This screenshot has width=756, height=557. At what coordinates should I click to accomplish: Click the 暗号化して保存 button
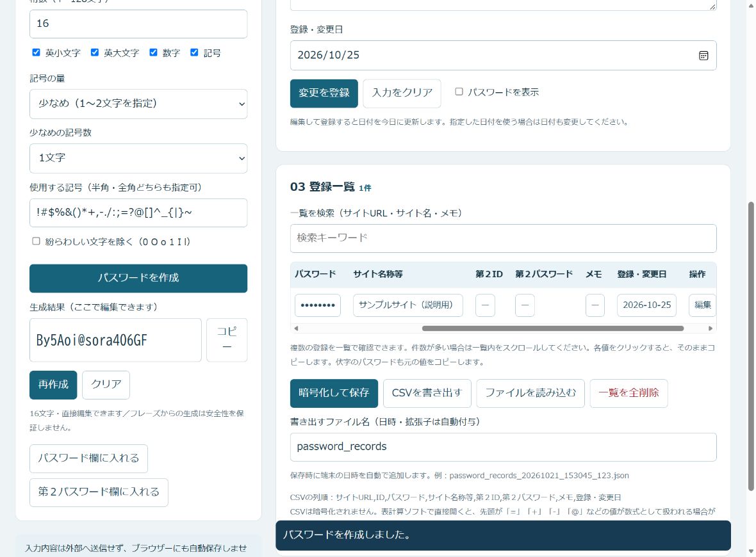pos(334,393)
